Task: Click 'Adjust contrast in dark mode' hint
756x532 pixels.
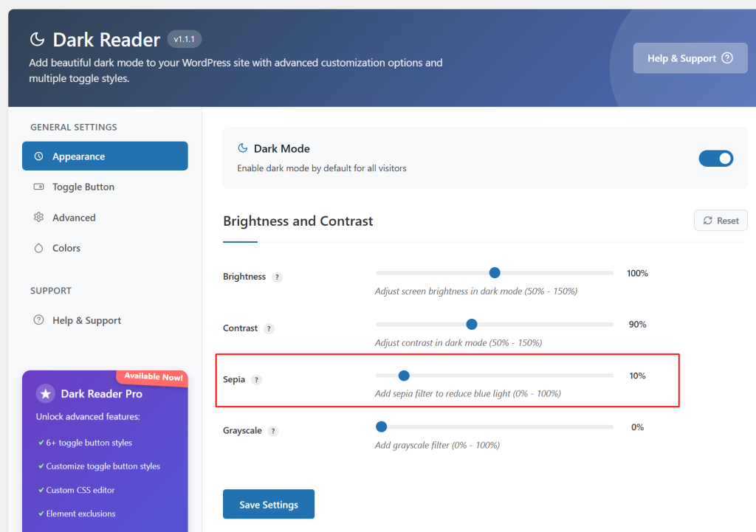Action: (458, 342)
